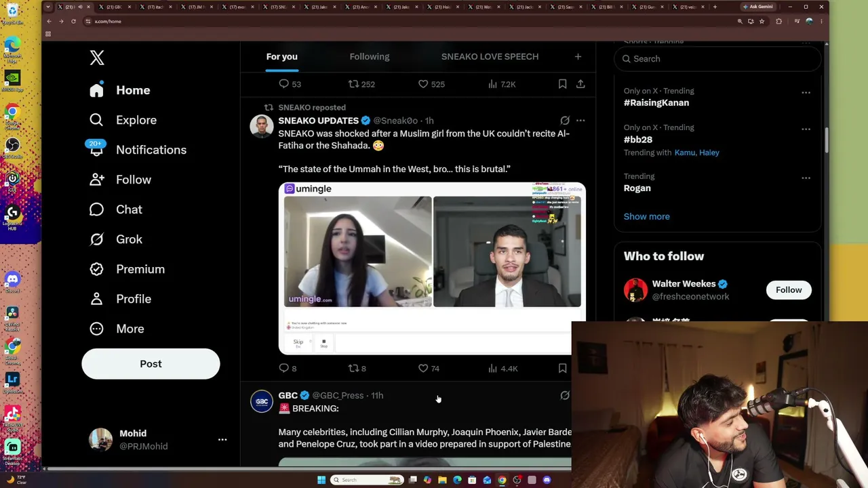Viewport: 868px width, 488px height.
Task: Expand trends with Show more
Action: (x=646, y=216)
